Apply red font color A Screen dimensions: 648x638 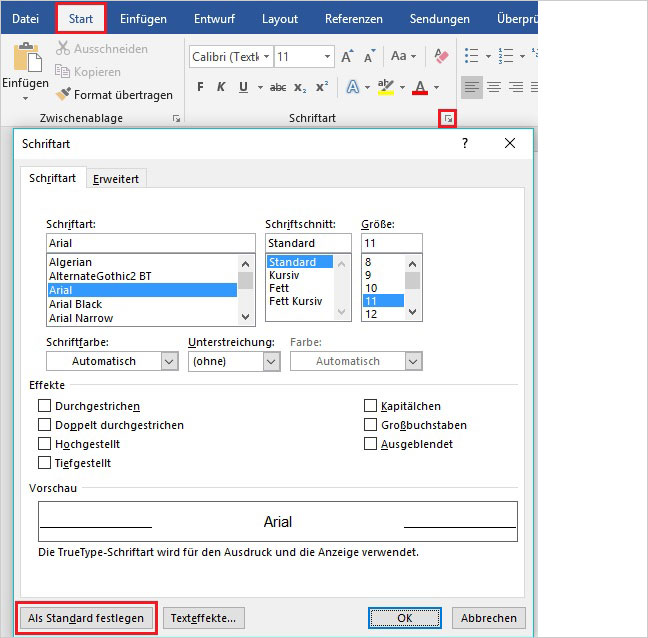(x=420, y=88)
